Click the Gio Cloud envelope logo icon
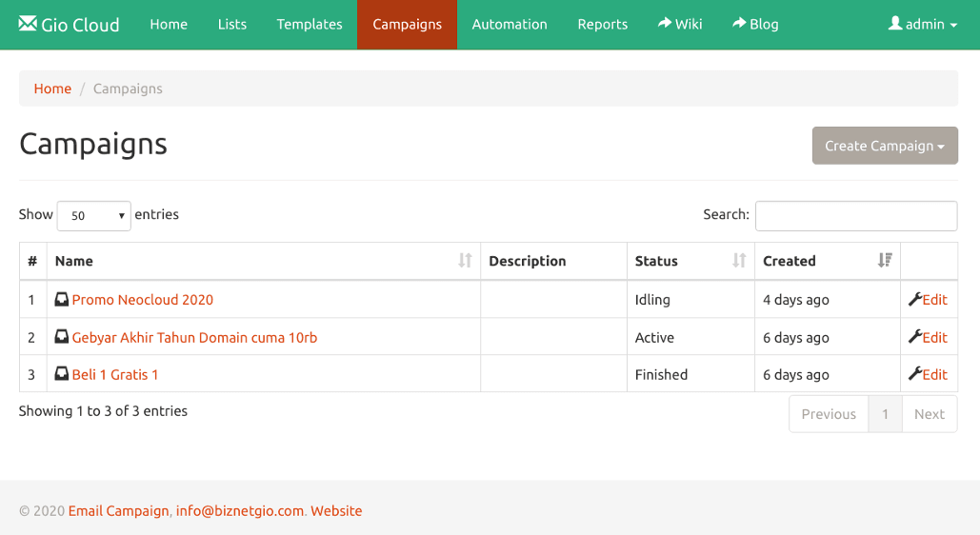The width and height of the screenshot is (980, 535). click(x=28, y=24)
